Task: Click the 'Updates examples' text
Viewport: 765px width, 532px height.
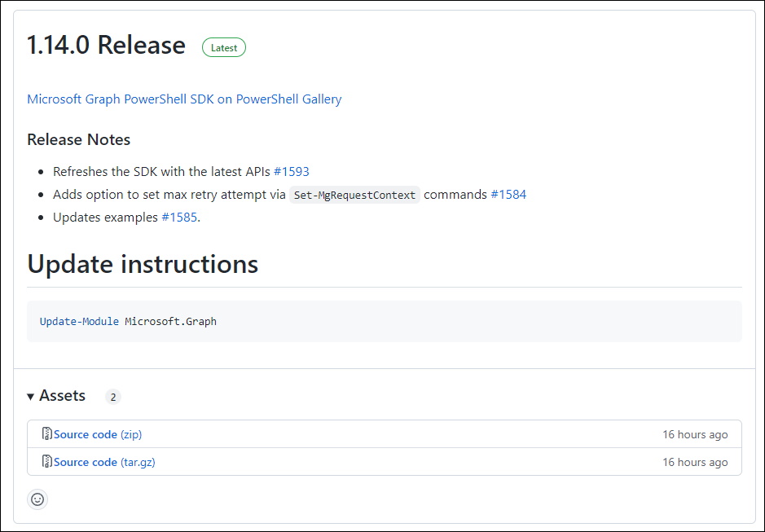Action: tap(105, 218)
